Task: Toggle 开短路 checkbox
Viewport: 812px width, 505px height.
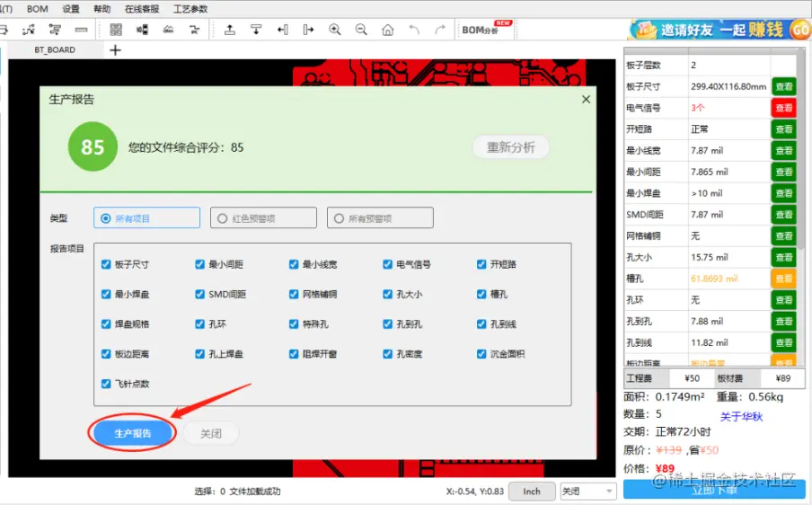Action: tap(481, 264)
